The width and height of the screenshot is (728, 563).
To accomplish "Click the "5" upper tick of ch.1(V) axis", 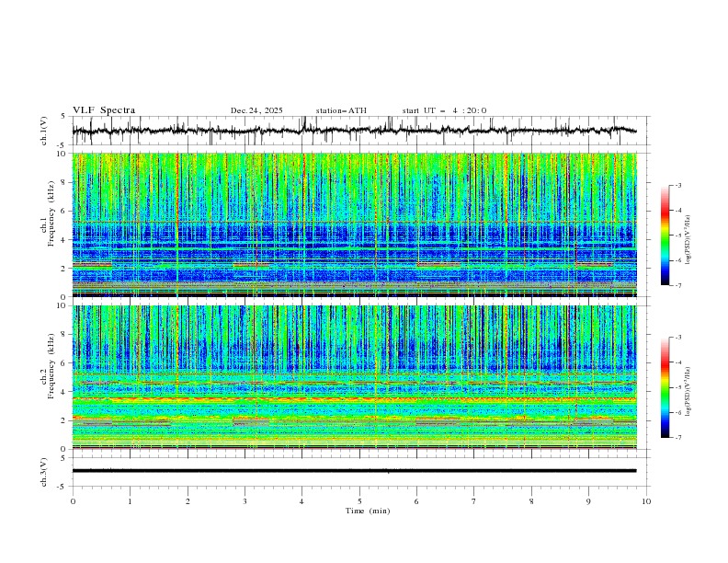I will [x=63, y=117].
